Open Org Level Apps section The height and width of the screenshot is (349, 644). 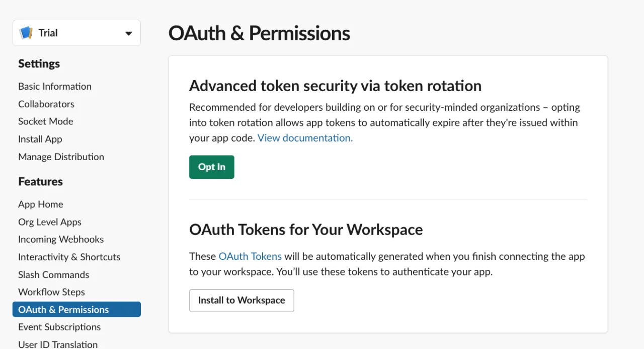pyautogui.click(x=50, y=222)
